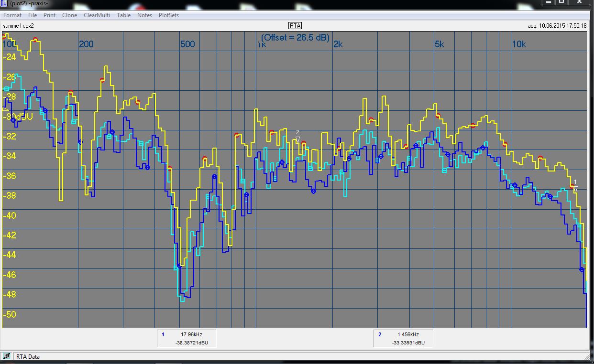Open the Table menu
The image size is (594, 364).
(123, 15)
